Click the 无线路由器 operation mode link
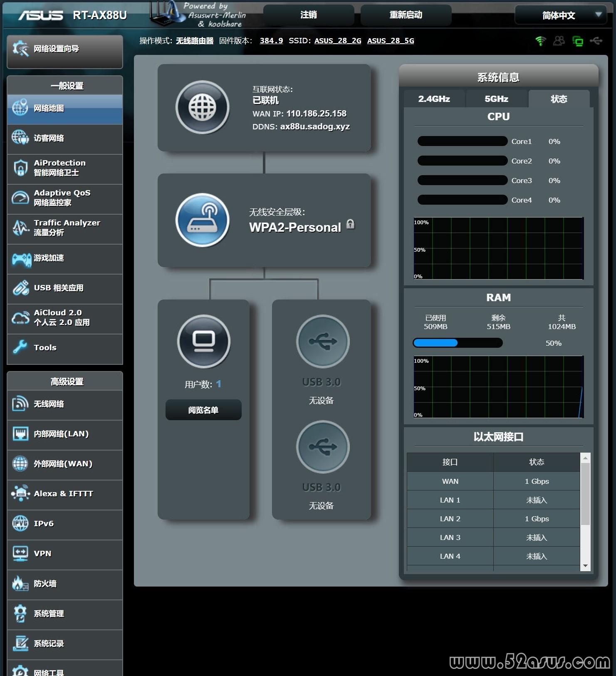Viewport: 616px width, 676px height. (x=195, y=41)
